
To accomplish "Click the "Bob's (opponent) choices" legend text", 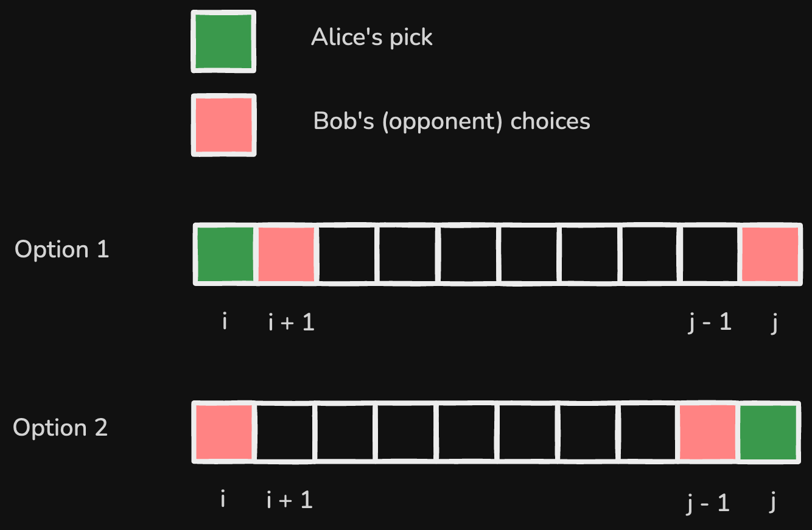I will tap(452, 121).
